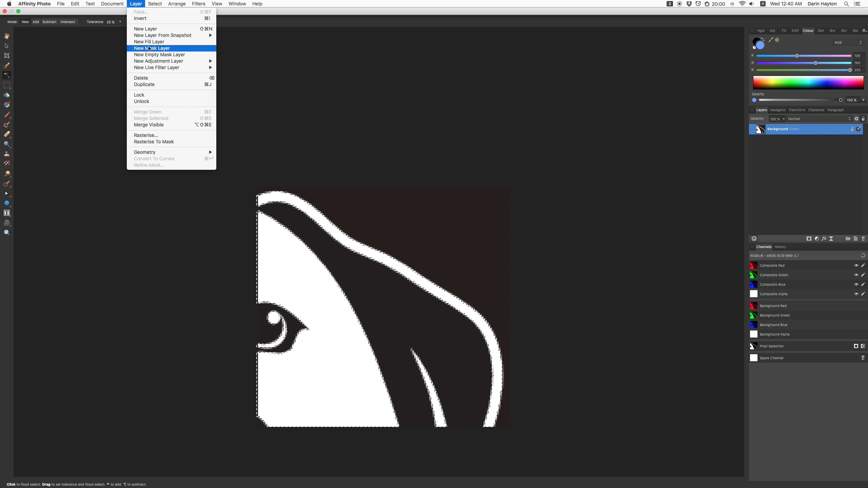The height and width of the screenshot is (488, 868).
Task: Disable editing of the Composite Alpha channel
Action: [863, 294]
